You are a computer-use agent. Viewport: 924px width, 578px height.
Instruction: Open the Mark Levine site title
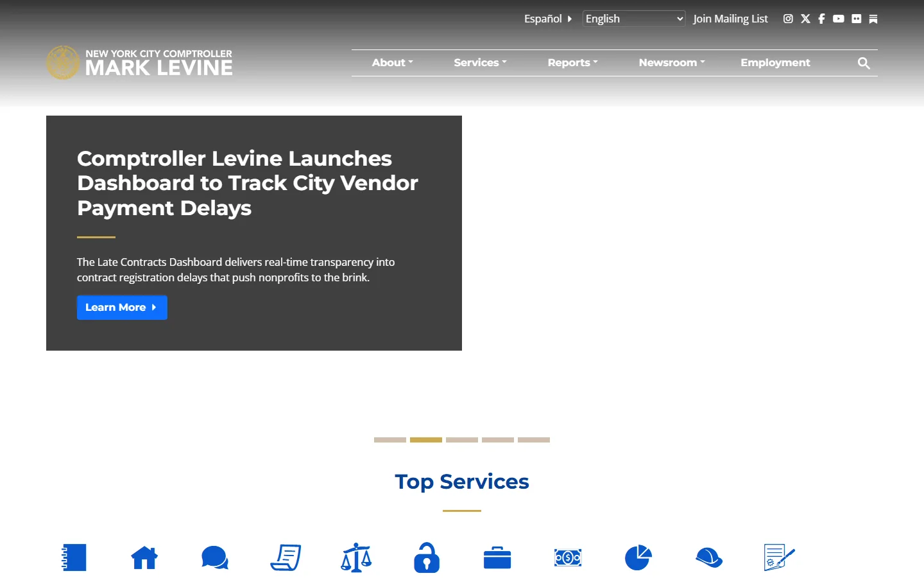(159, 63)
